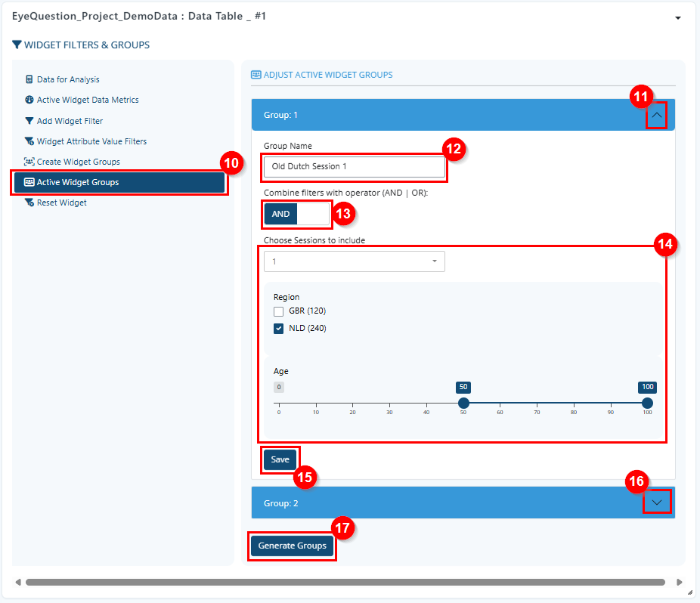Check the GBR (120) region checkbox
The image size is (700, 603).
point(279,311)
